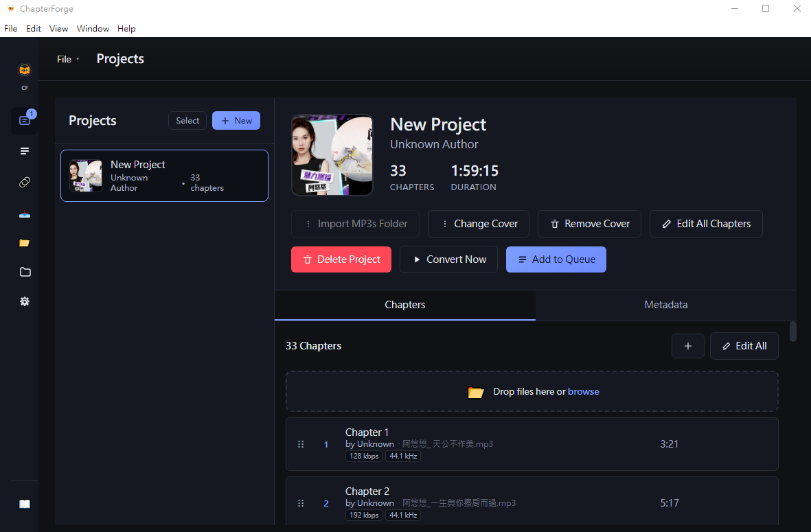
Task: Click the project cover art thumbnail
Action: pyautogui.click(x=332, y=155)
